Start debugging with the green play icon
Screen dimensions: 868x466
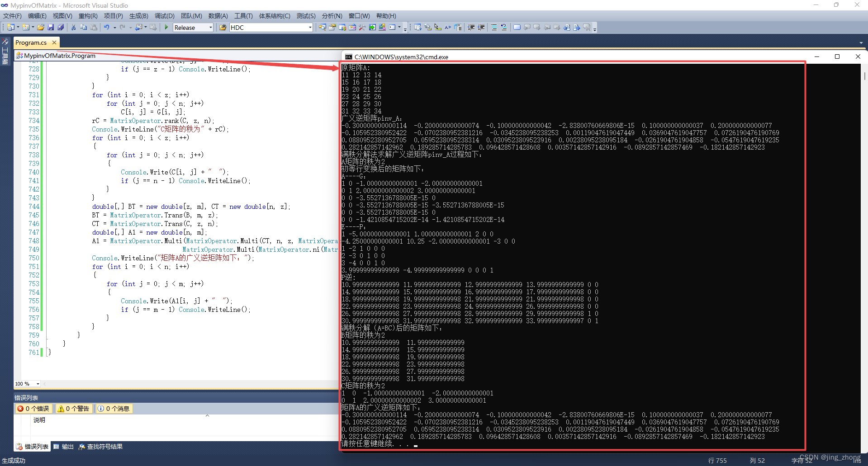click(166, 28)
